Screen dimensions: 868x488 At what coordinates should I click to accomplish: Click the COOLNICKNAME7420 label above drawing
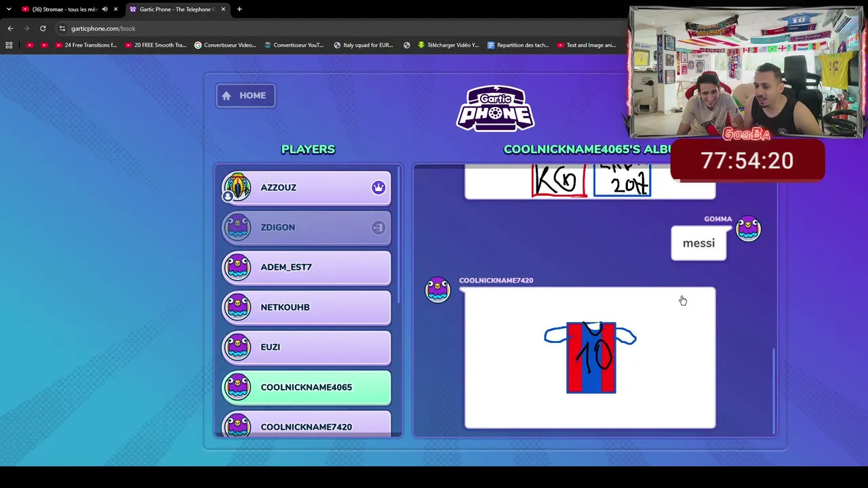coord(496,280)
